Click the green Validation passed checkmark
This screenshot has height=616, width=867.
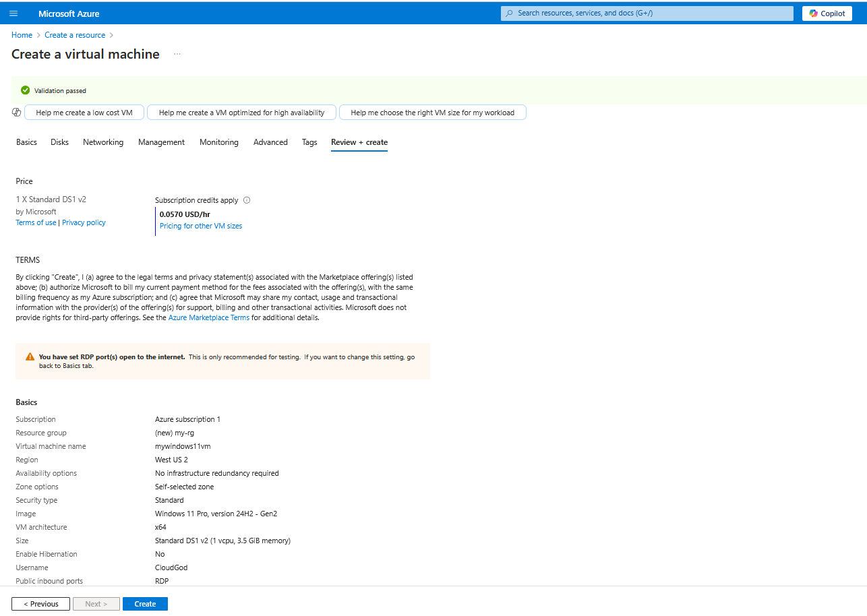pyautogui.click(x=26, y=90)
